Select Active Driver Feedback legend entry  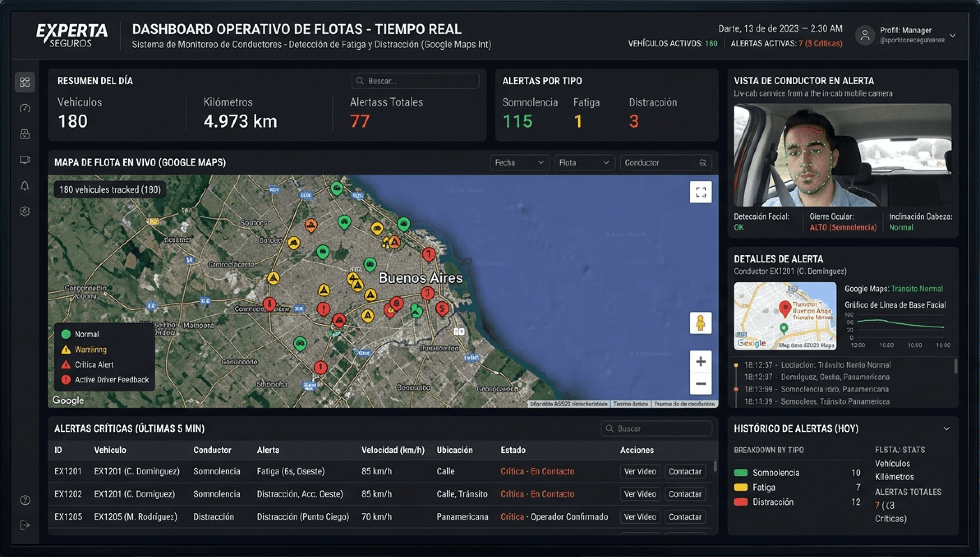(105, 380)
